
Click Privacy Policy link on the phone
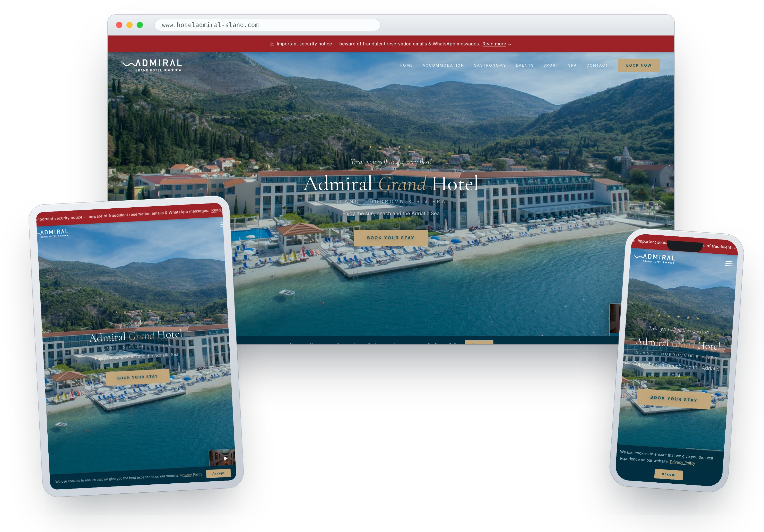[x=682, y=463]
